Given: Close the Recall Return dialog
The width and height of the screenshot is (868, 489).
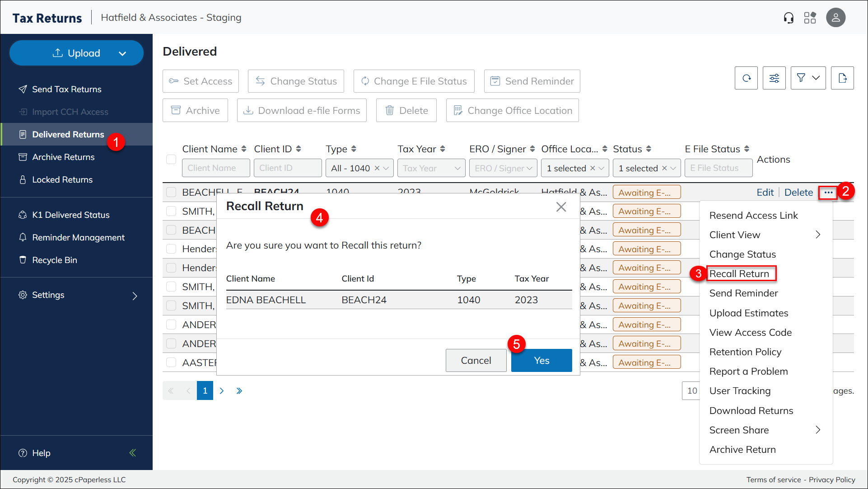Looking at the screenshot, I should pos(561,207).
